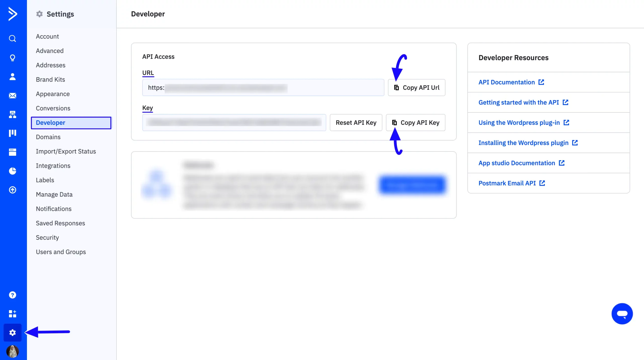Open Import/Export Status page
This screenshot has height=360, width=644.
tap(66, 151)
